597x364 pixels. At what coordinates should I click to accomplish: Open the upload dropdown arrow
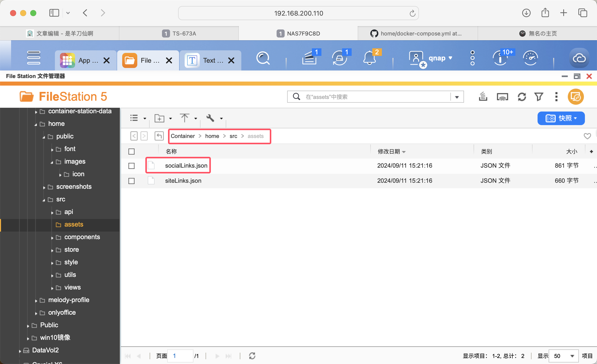[196, 118]
